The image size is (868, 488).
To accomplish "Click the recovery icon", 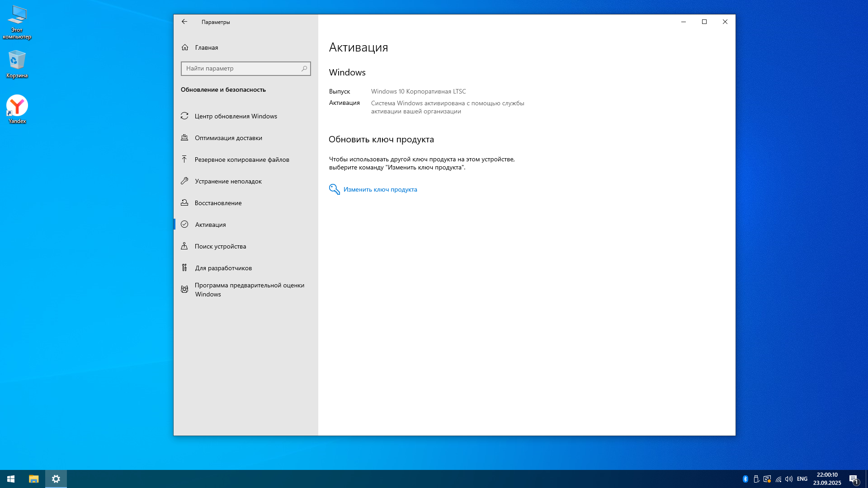I will coord(184,202).
